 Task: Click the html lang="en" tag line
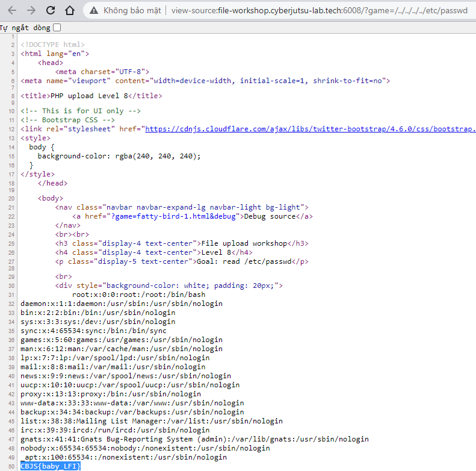point(55,54)
